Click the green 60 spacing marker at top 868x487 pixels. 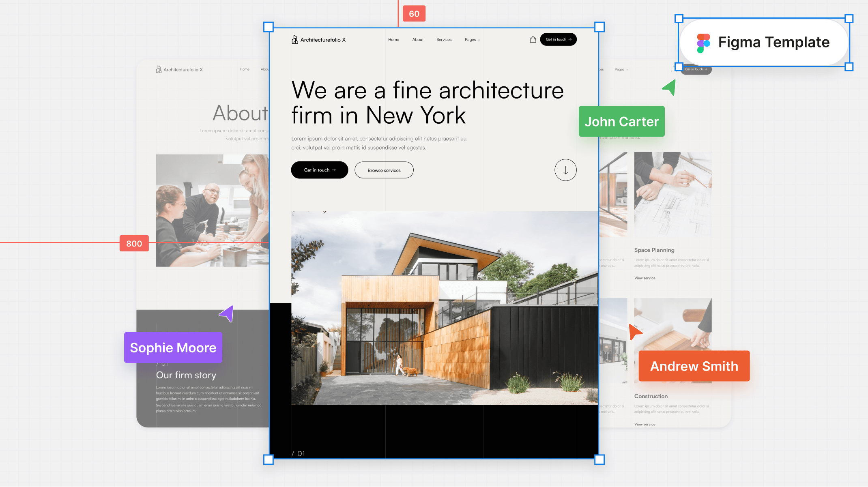pyautogui.click(x=414, y=13)
